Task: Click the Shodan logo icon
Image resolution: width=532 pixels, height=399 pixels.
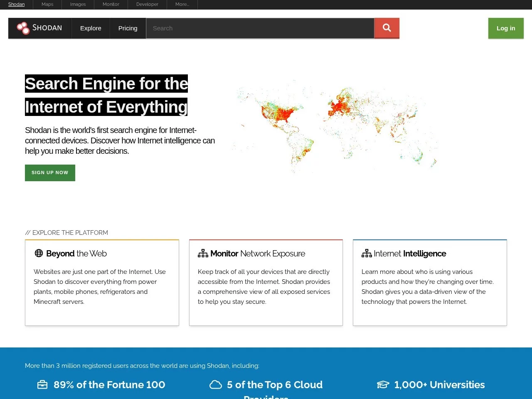Action: point(23,28)
